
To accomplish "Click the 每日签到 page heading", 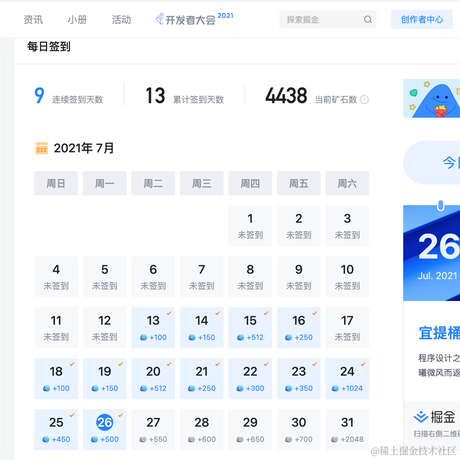I will point(49,47).
